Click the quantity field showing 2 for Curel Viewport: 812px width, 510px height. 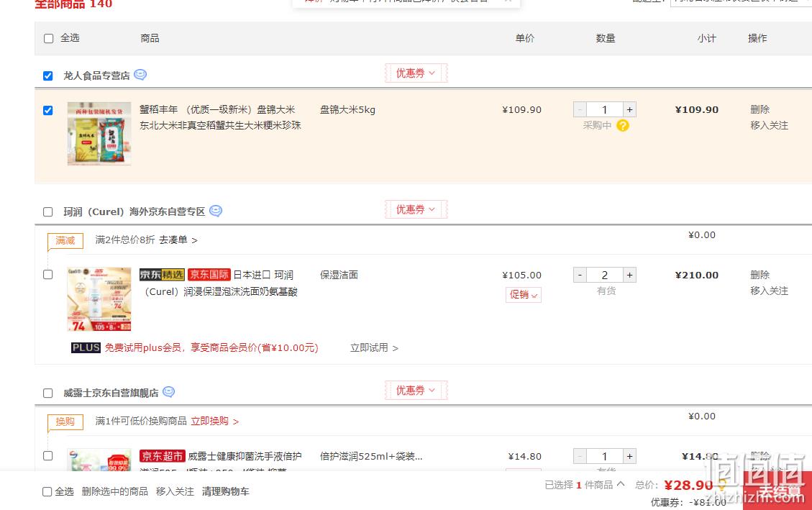(x=605, y=275)
